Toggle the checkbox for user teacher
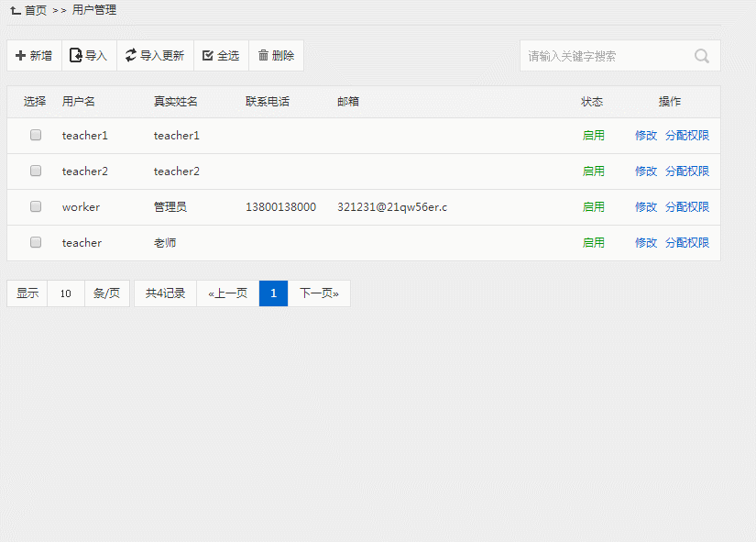The image size is (756, 542). coord(36,242)
